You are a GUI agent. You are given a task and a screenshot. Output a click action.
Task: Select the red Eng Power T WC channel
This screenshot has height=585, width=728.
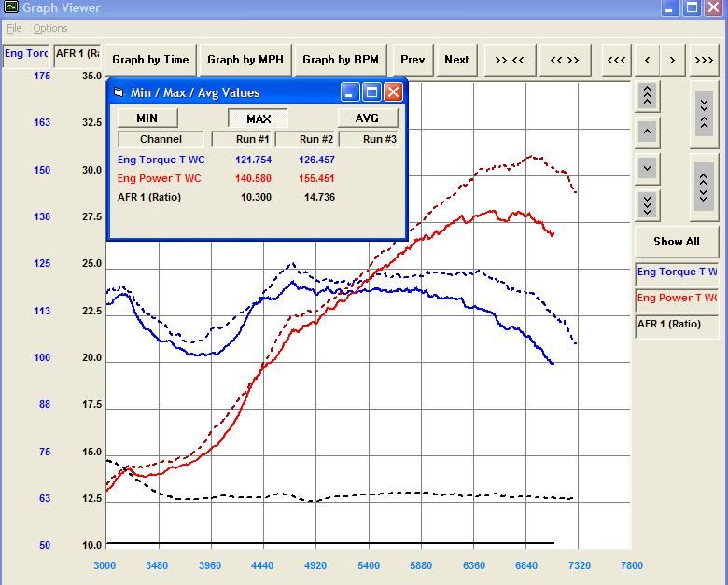[676, 299]
